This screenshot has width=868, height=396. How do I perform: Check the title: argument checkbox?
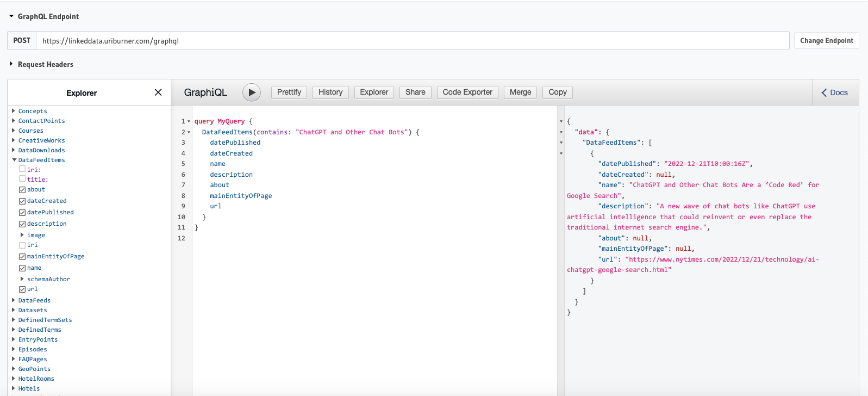click(22, 179)
